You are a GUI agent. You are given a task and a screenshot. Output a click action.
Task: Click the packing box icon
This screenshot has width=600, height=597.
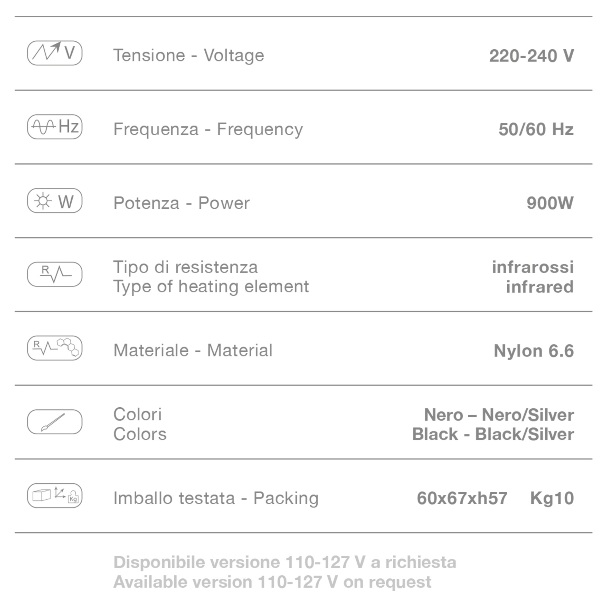pos(54,496)
